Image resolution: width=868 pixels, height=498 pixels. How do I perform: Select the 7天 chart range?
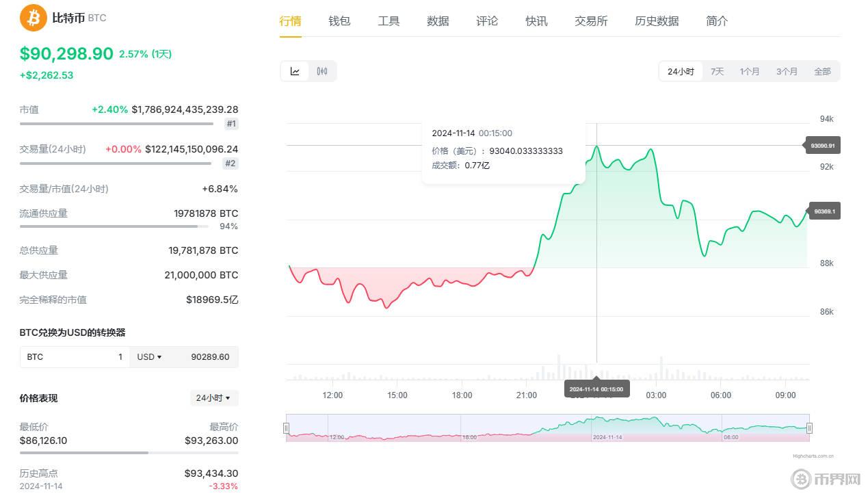[717, 71]
